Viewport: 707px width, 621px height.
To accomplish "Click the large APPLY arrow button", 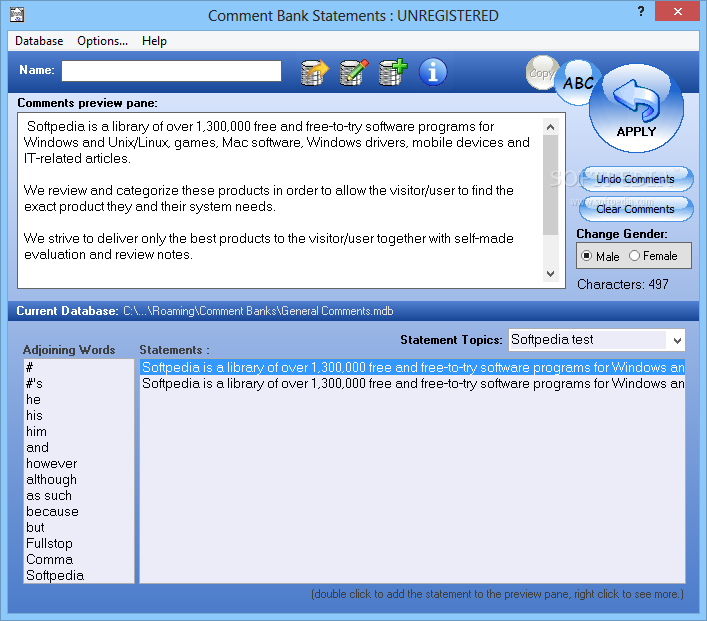I will (x=636, y=108).
